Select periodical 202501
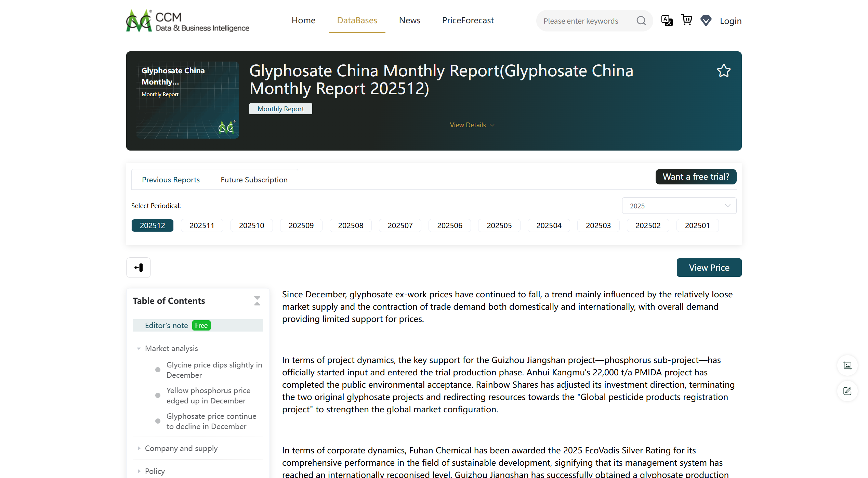This screenshot has height=478, width=868. 697,225
